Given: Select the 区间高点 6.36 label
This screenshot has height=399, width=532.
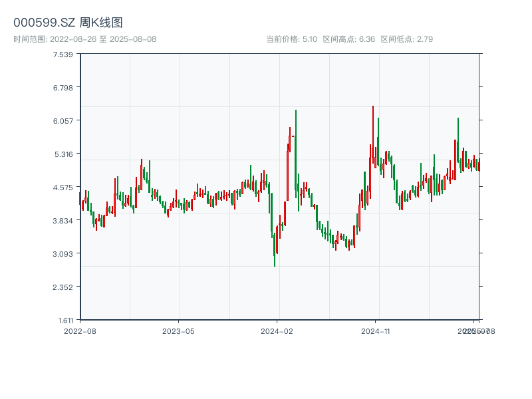Looking at the screenshot, I should [349, 39].
